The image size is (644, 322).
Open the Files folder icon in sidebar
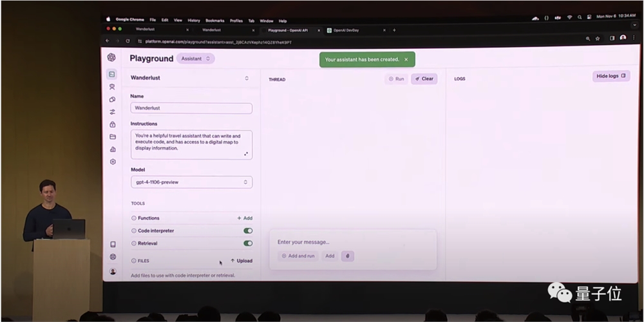point(113,137)
